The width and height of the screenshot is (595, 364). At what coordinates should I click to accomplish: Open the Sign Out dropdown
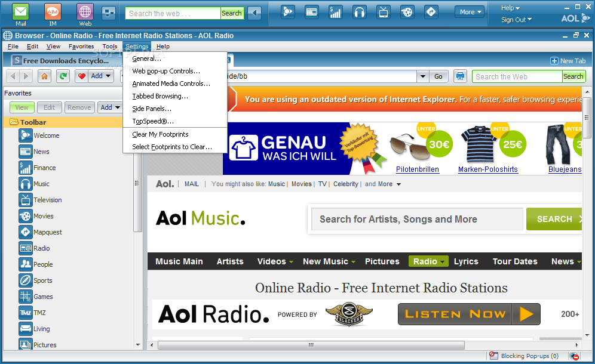click(516, 20)
